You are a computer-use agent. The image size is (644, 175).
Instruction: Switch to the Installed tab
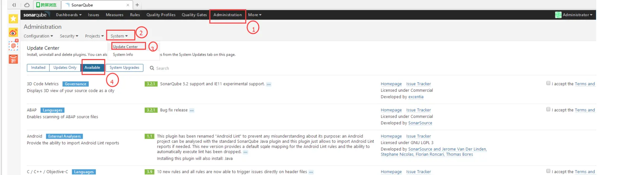pyautogui.click(x=38, y=68)
